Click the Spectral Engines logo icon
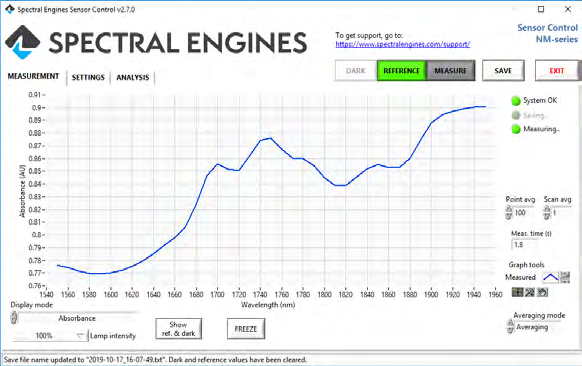The height and width of the screenshot is (366, 582). coord(22,42)
